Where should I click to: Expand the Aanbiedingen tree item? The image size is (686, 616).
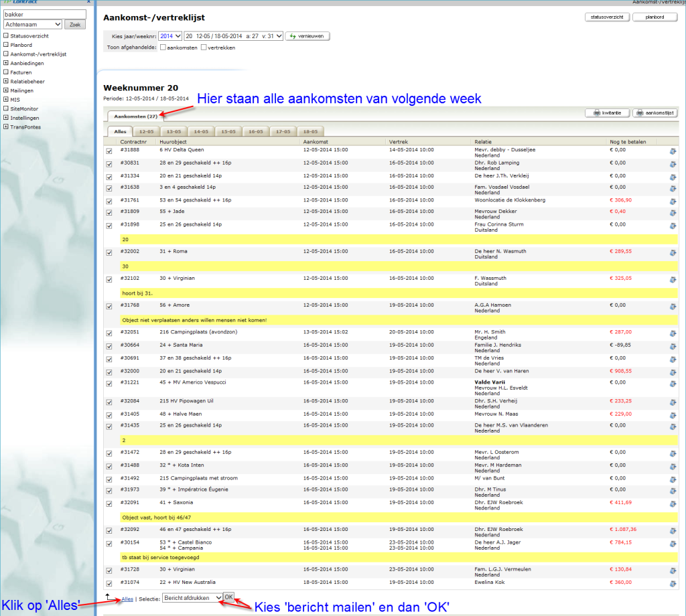5,63
